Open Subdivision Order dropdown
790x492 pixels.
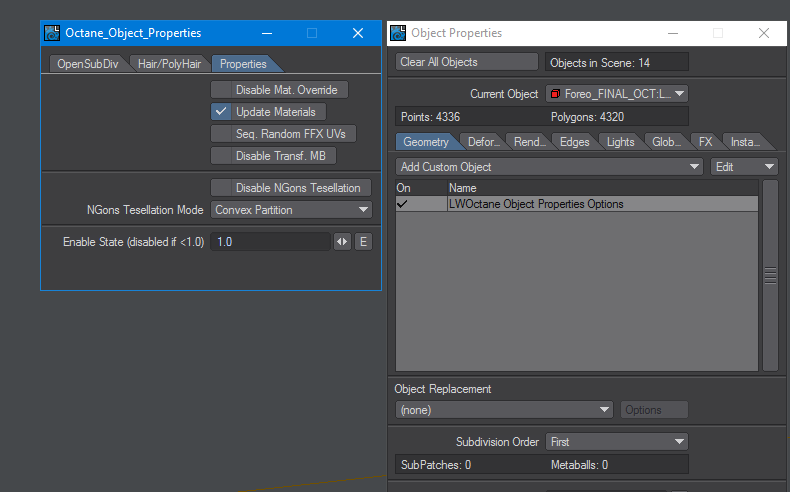pos(617,442)
